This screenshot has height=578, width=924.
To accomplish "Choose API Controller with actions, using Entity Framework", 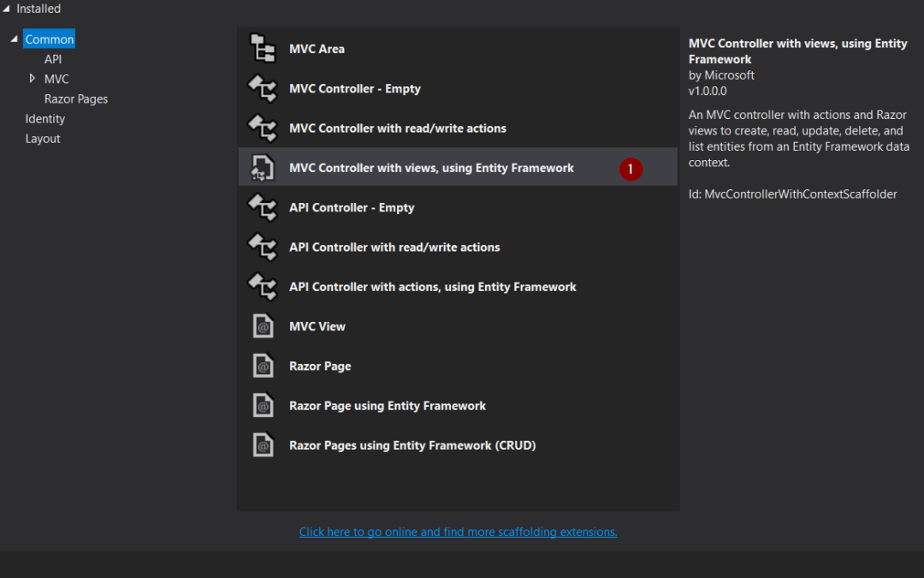I will 432,287.
